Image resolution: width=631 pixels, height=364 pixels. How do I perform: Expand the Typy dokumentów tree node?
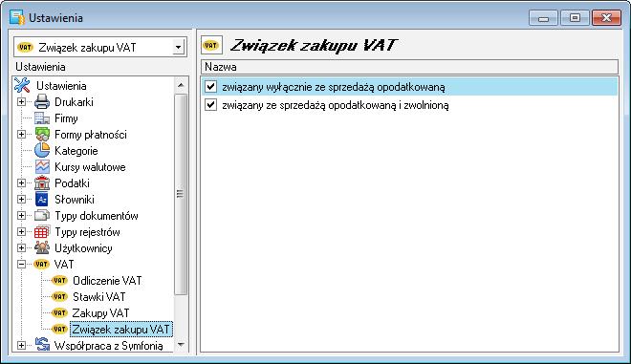(21, 216)
